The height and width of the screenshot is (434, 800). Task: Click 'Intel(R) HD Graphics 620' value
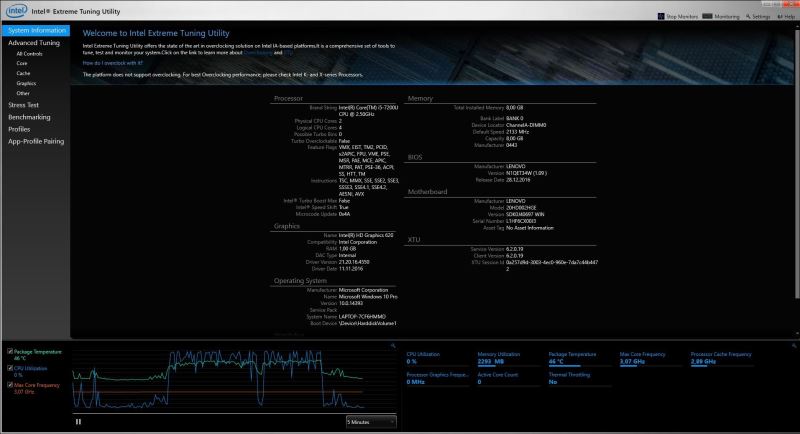coord(366,235)
